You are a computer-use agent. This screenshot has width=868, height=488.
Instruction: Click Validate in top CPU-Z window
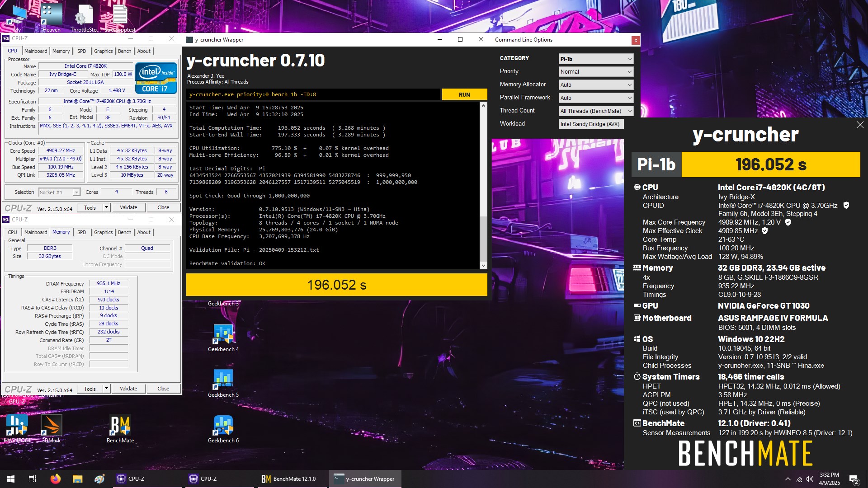point(128,207)
